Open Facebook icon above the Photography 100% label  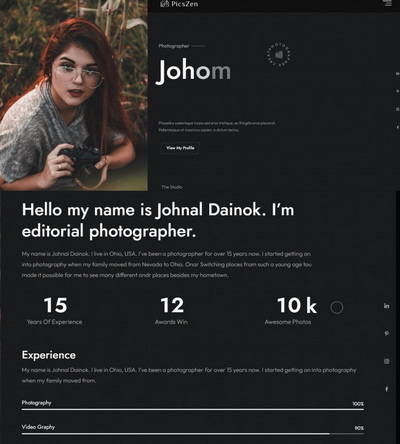[x=387, y=389]
